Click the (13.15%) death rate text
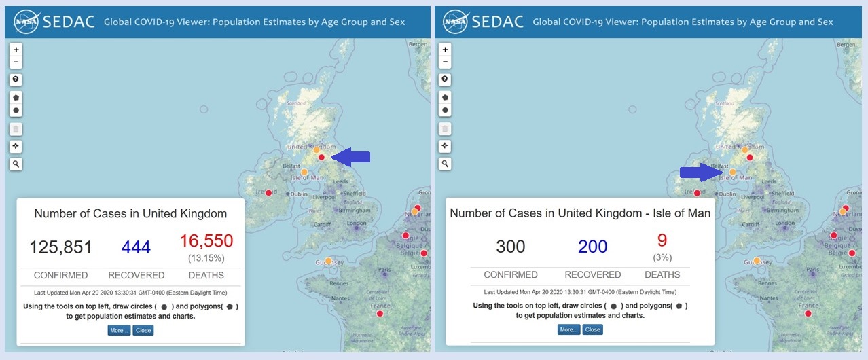868x360 pixels. coord(206,259)
